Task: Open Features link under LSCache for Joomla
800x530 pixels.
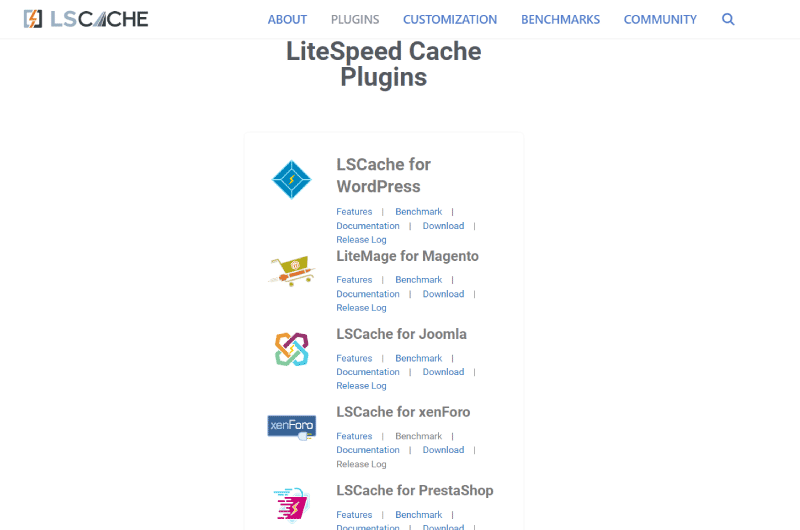Action: coord(354,359)
